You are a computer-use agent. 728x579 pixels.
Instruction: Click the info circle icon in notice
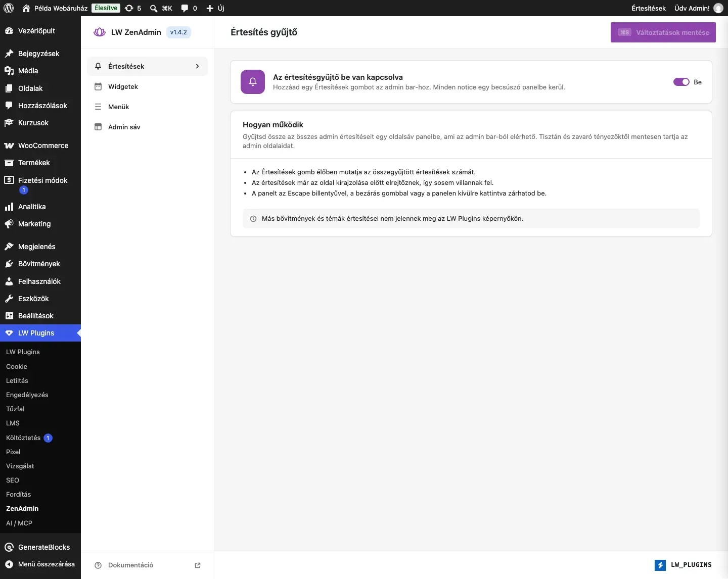(253, 219)
